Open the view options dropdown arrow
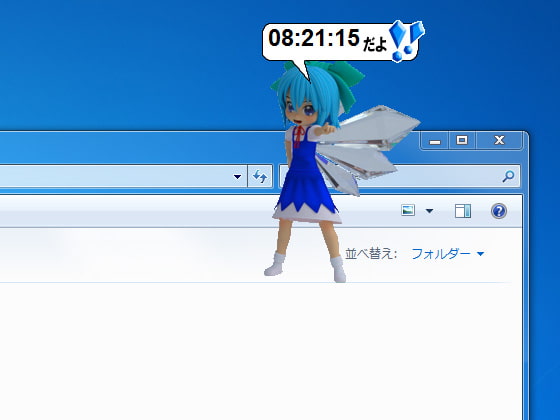 [x=430, y=211]
